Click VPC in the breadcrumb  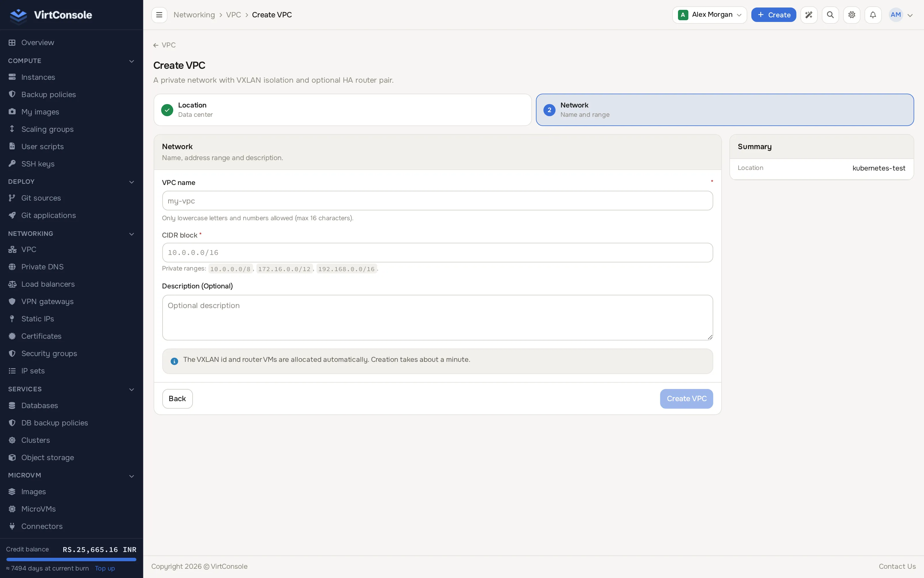point(233,15)
